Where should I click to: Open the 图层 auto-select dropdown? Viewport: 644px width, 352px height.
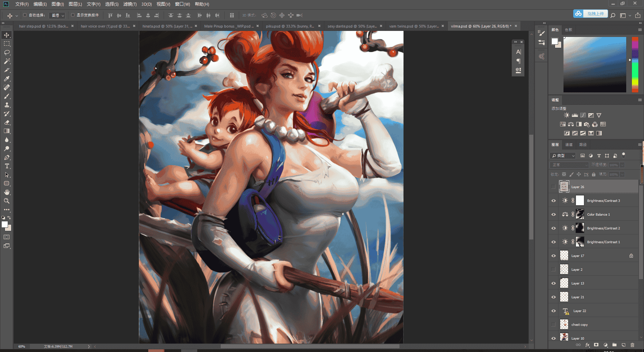[57, 15]
